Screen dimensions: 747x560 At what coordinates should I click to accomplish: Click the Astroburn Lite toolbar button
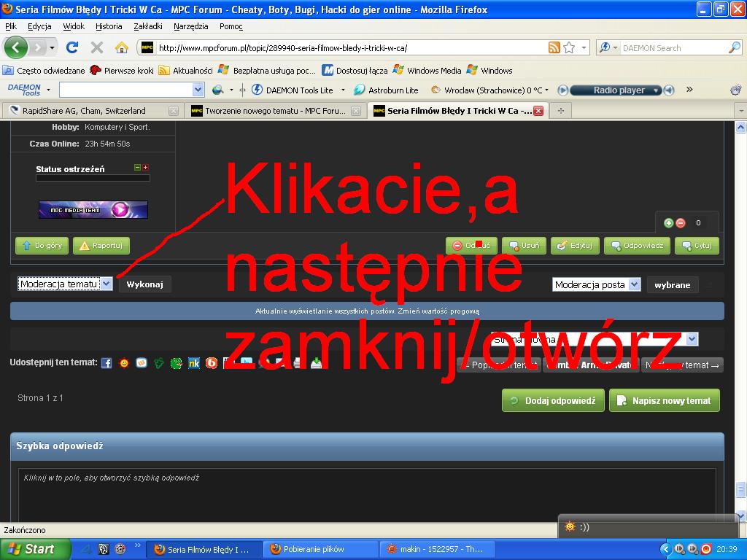pos(387,90)
